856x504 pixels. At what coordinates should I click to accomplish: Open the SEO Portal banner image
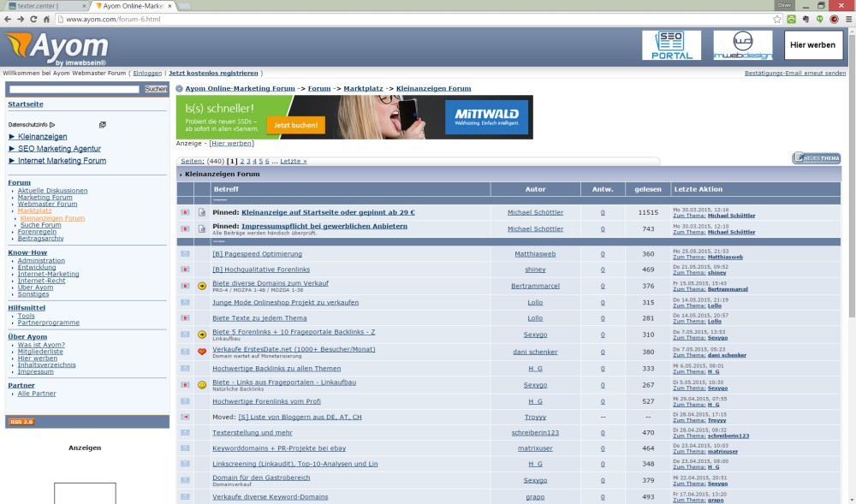(671, 45)
